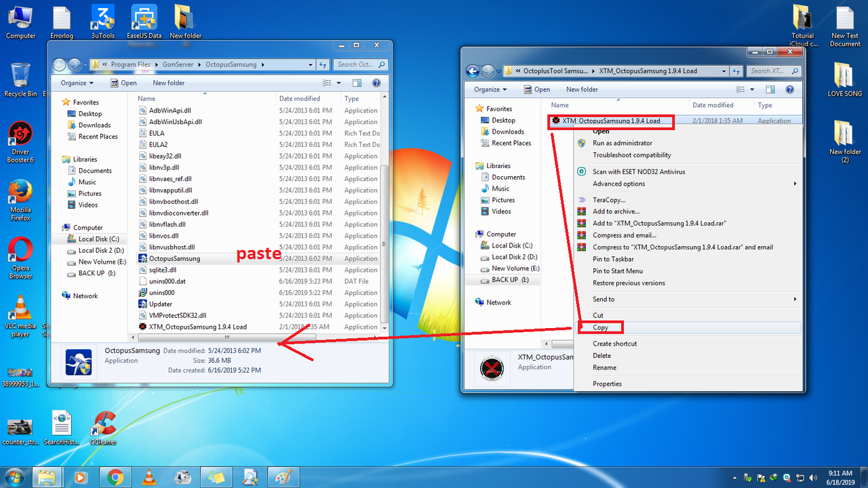Click search box in OctopusSamsung folder window
Image resolution: width=868 pixels, height=488 pixels.
[x=360, y=65]
